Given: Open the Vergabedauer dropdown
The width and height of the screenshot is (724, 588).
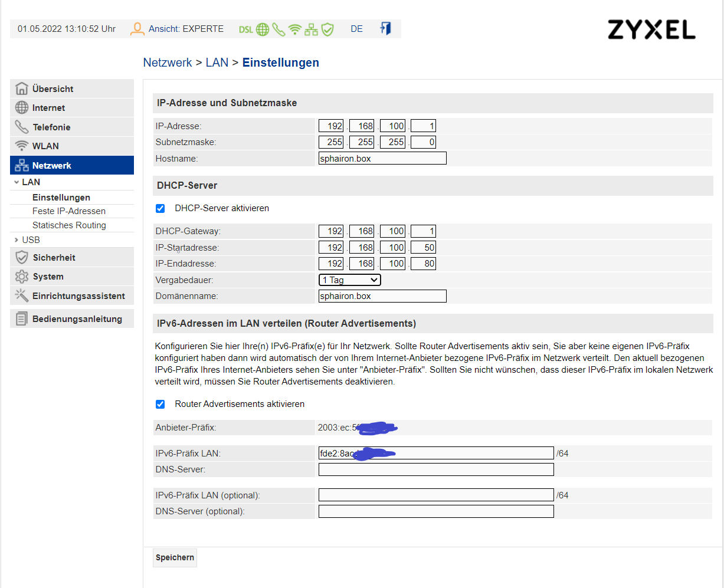Looking at the screenshot, I should pos(350,280).
